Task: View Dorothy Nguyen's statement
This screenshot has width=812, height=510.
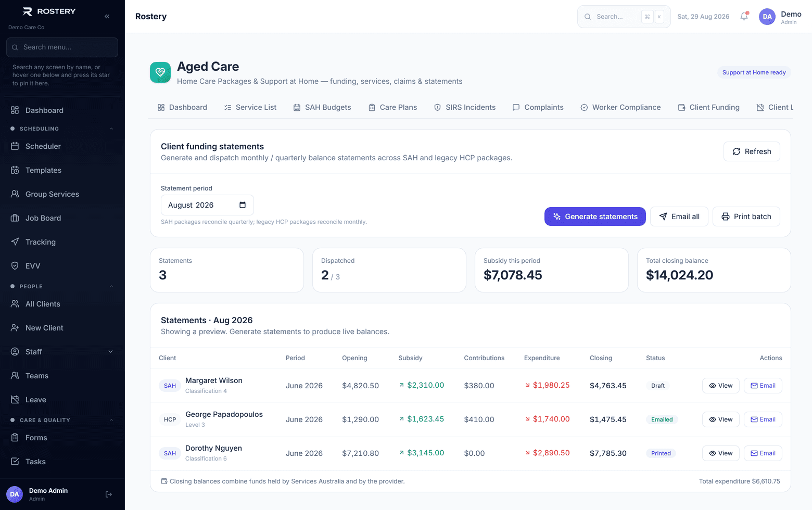Action: point(721,453)
